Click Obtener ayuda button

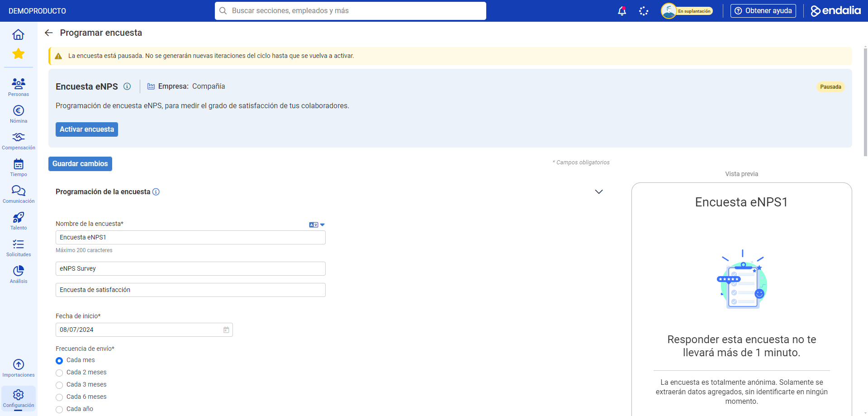tap(763, 11)
